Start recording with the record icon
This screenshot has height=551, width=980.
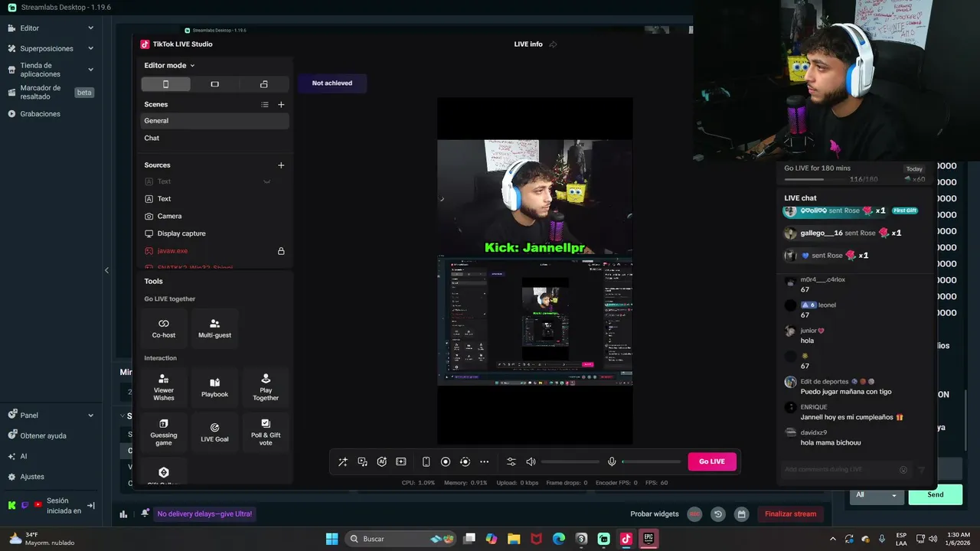pos(446,461)
